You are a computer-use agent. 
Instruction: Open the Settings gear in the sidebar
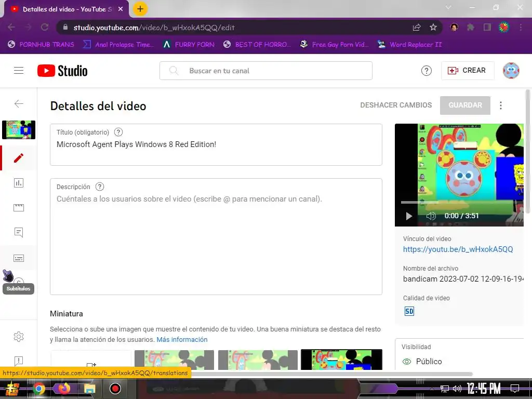(19, 336)
